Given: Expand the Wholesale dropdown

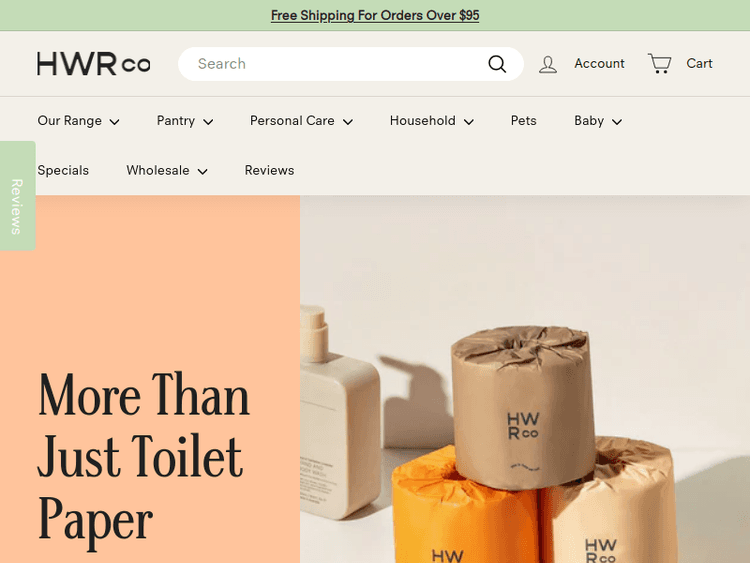Looking at the screenshot, I should coord(166,171).
